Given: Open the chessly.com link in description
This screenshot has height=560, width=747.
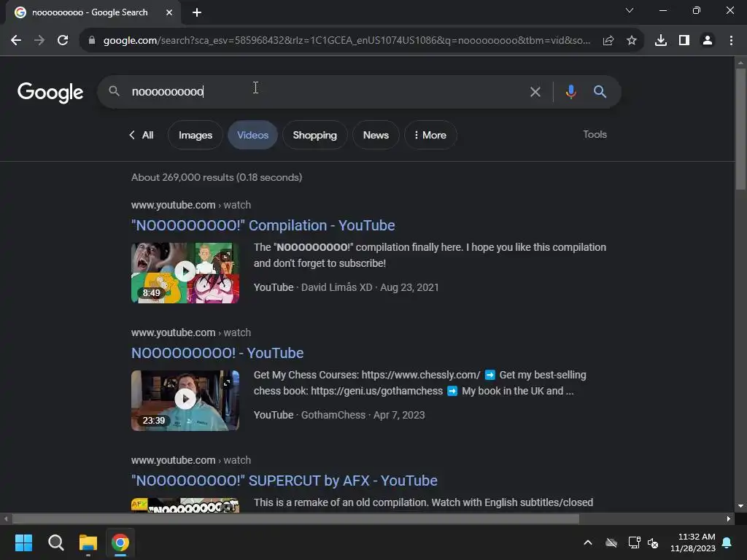Looking at the screenshot, I should [421, 375].
